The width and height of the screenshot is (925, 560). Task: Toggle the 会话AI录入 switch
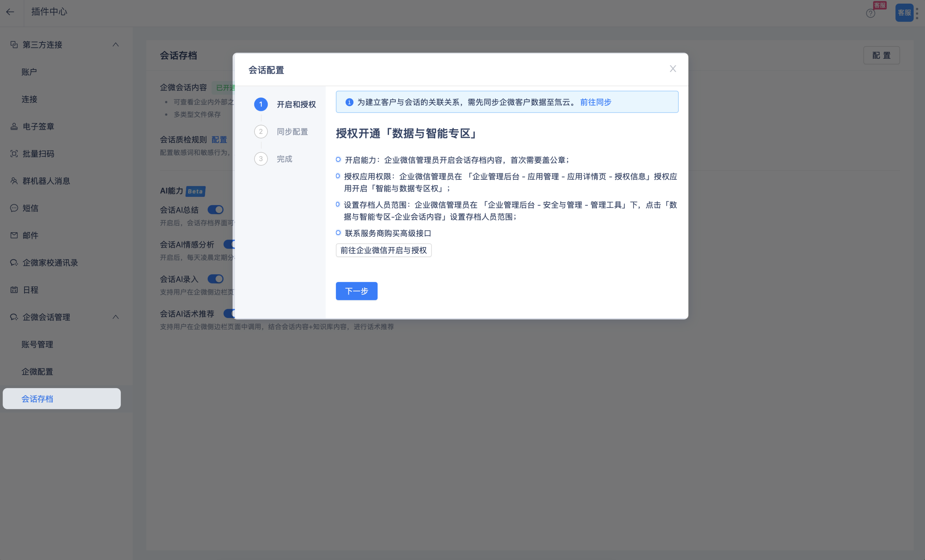[x=216, y=279]
